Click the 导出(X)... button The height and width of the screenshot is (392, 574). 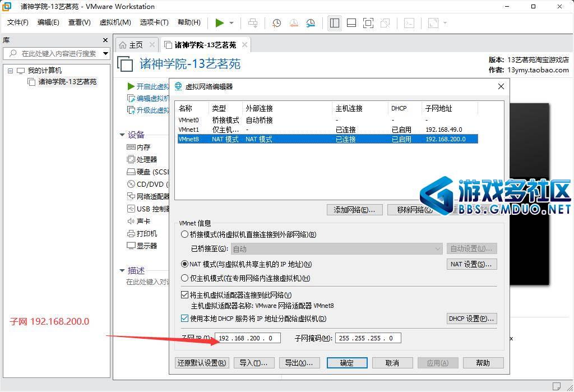pyautogui.click(x=299, y=363)
